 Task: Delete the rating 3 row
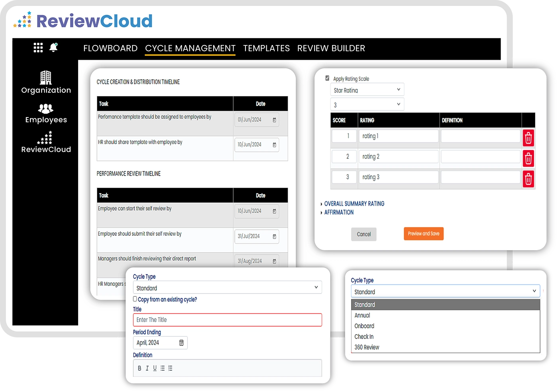528,179
